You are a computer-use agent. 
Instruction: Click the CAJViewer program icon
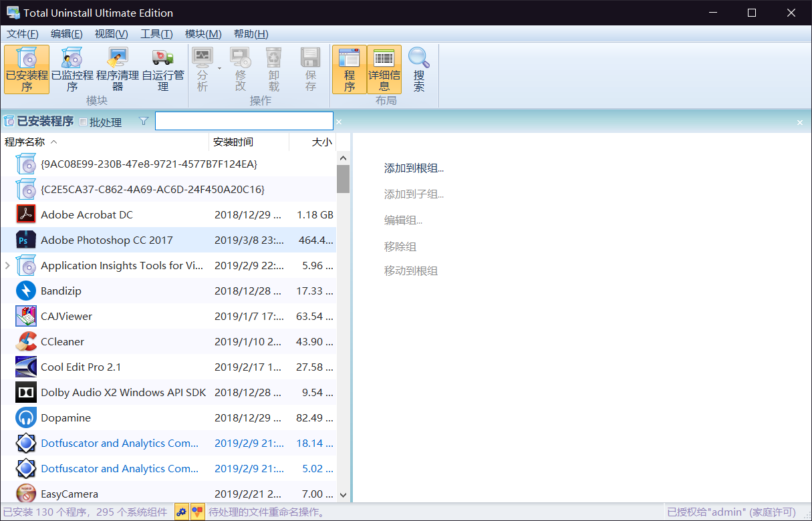(26, 316)
